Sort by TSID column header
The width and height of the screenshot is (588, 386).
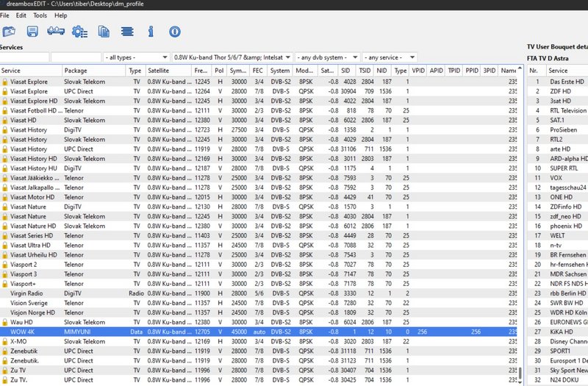click(x=365, y=71)
